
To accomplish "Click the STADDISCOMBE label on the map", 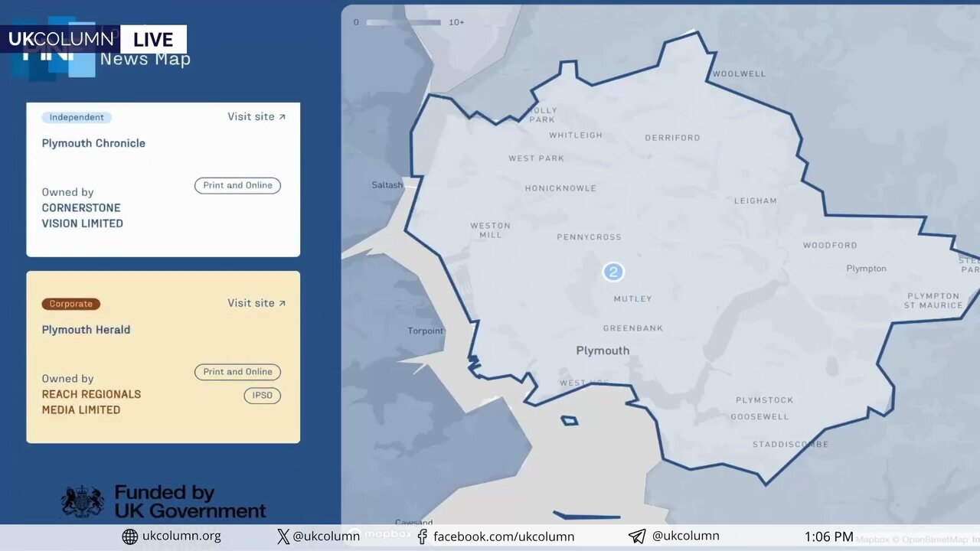I will coord(790,445).
